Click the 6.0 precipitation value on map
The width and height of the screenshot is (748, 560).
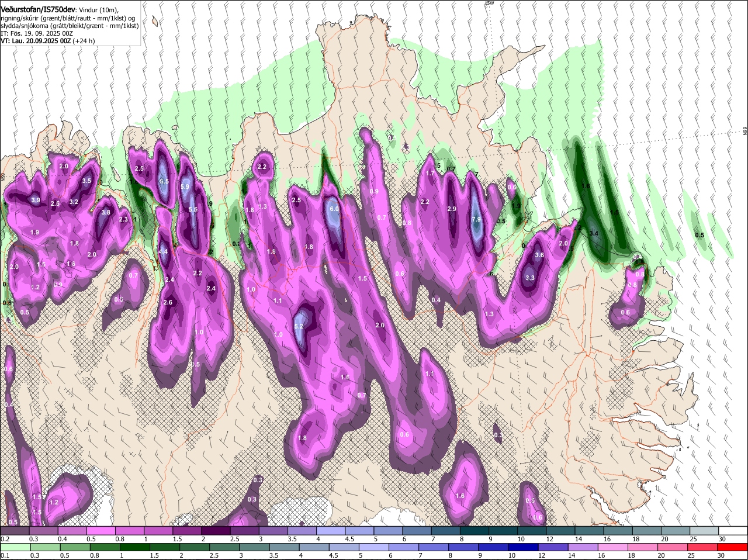coord(334,209)
